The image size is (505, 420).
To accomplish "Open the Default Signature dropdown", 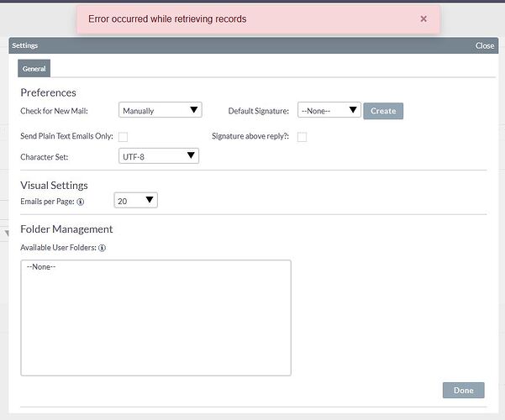I will pos(329,110).
